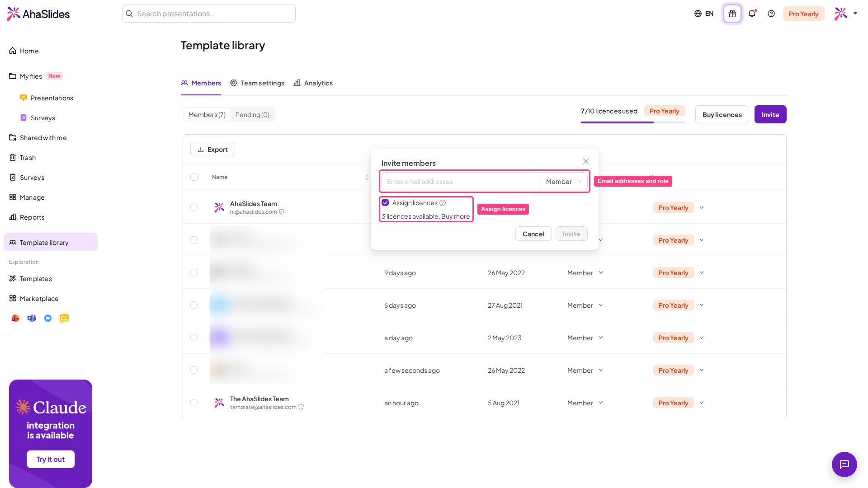Open the Zoom integration icon in sidebar
The height and width of the screenshot is (488, 868).
[x=48, y=318]
